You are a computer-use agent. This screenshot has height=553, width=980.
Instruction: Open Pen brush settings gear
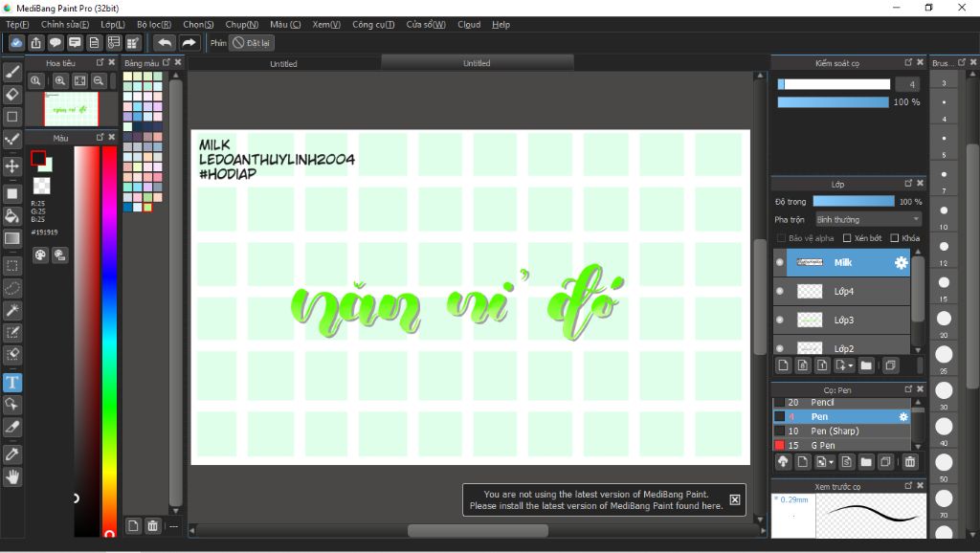click(x=903, y=417)
